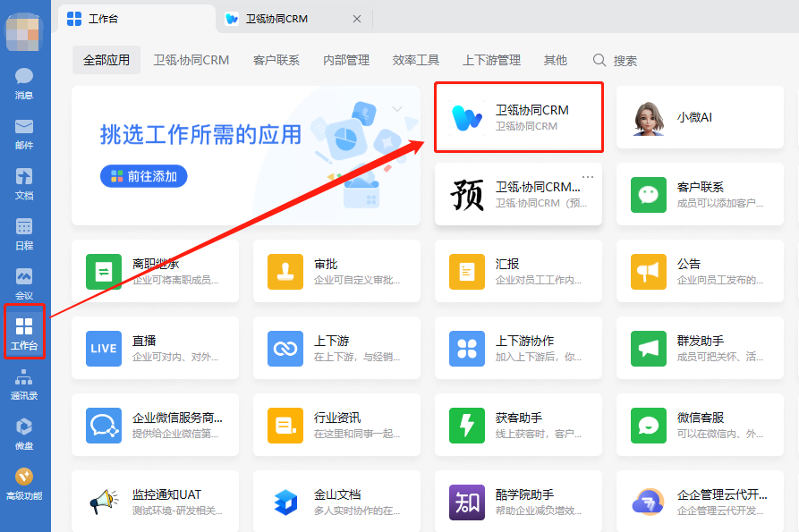Screen dimensions: 799x532
Task: Open the 通讯录 contacts icon in sidebar
Action: click(x=24, y=384)
